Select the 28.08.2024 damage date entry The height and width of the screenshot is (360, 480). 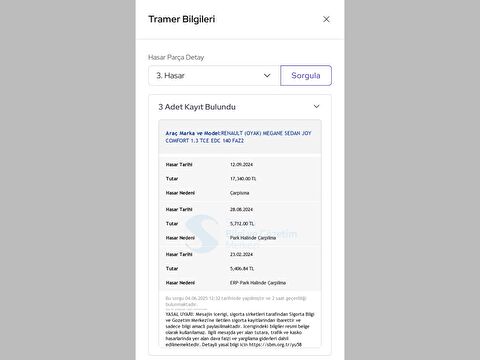pos(241,210)
